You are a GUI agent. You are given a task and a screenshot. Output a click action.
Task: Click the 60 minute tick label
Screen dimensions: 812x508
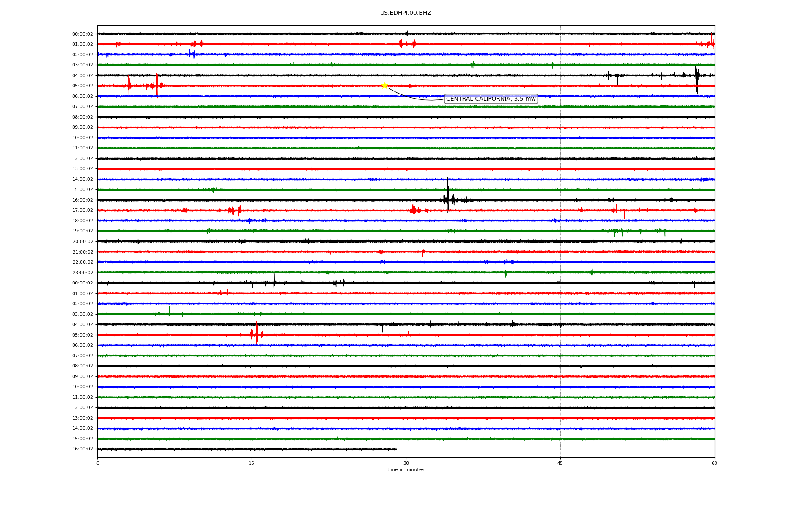tap(714, 463)
